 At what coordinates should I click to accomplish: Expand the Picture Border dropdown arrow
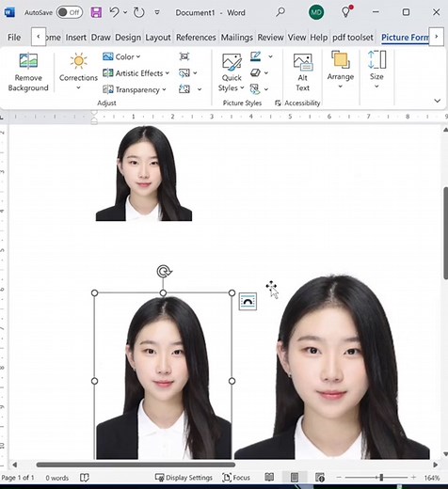pos(270,56)
